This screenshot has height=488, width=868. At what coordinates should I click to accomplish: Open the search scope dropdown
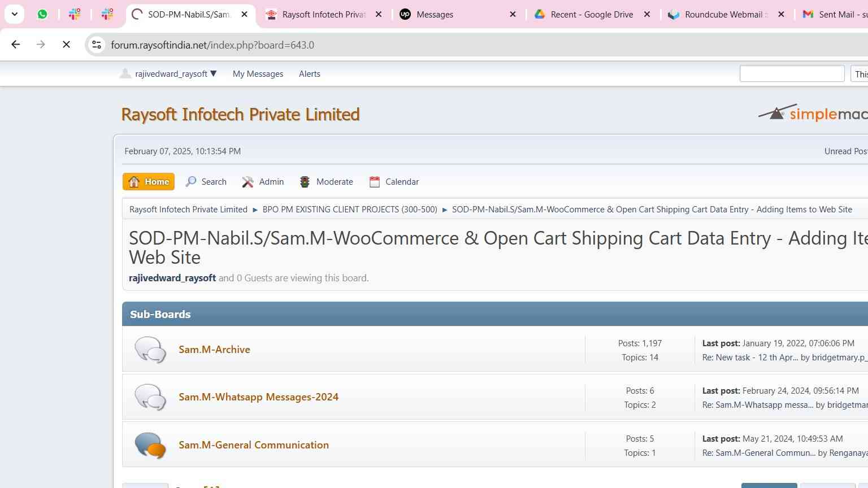[x=860, y=74]
